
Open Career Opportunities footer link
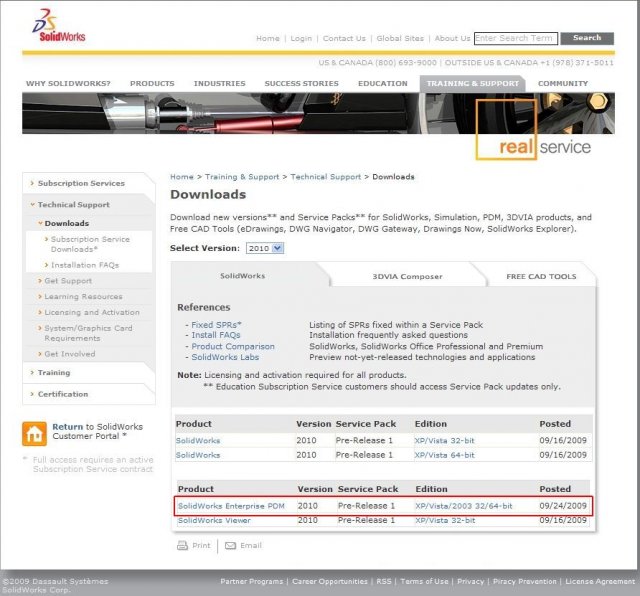pyautogui.click(x=329, y=581)
